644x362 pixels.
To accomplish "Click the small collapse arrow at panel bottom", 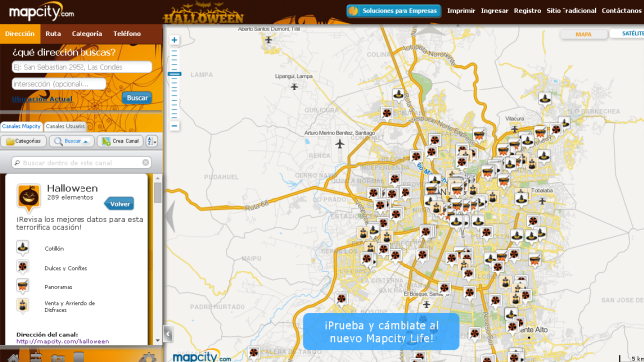I will coord(168,334).
